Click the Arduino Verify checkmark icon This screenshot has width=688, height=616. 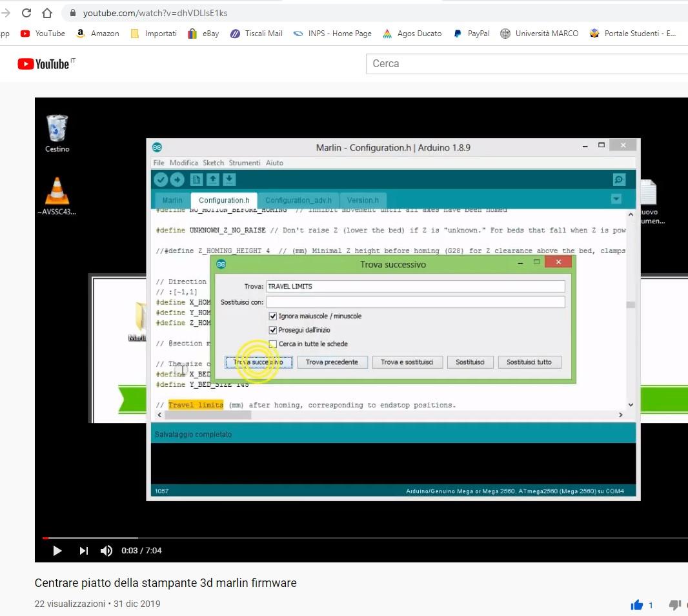point(161,180)
